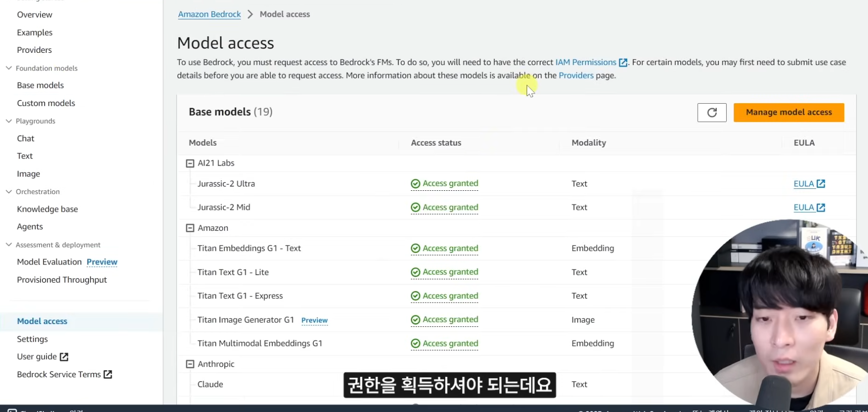Click the external icon beside Jurassic-2 Mid EULA

(821, 207)
